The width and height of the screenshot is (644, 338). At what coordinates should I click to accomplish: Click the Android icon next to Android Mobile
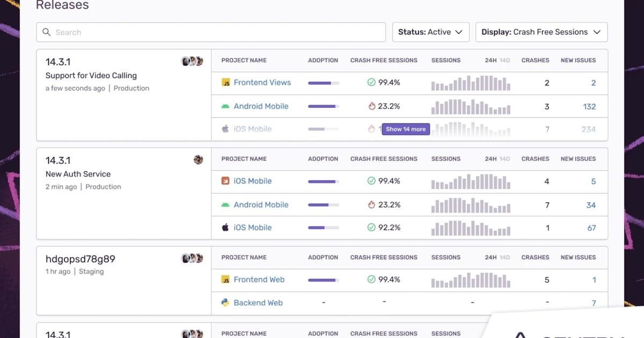226,106
